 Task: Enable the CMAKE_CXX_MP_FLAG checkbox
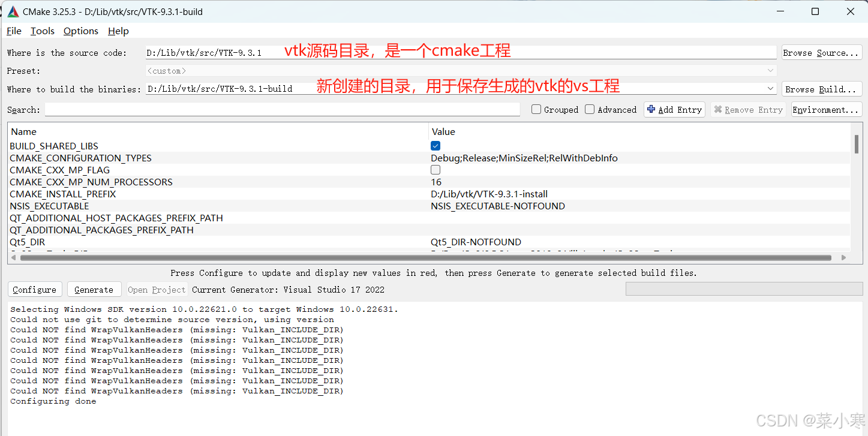[435, 170]
